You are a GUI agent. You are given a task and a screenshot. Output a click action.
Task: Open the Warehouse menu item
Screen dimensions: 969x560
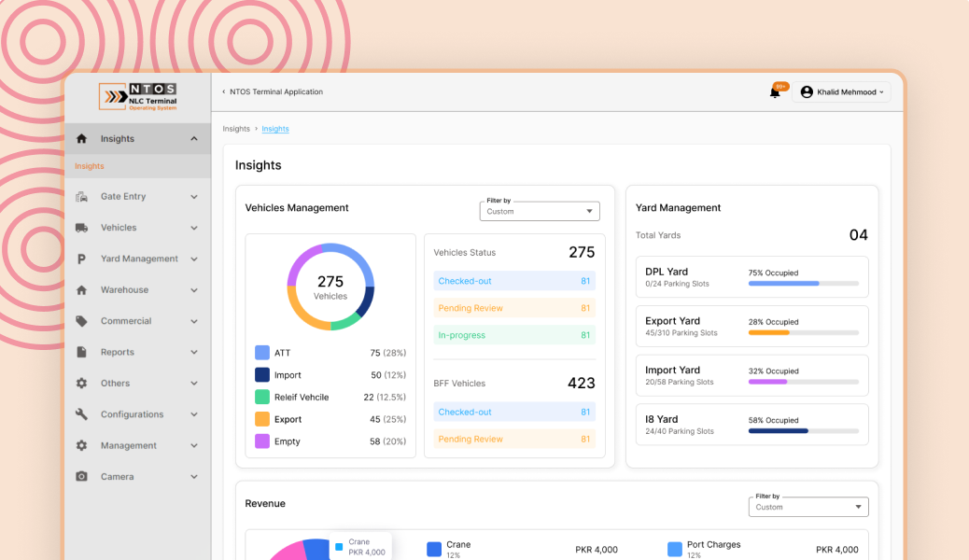click(x=137, y=290)
